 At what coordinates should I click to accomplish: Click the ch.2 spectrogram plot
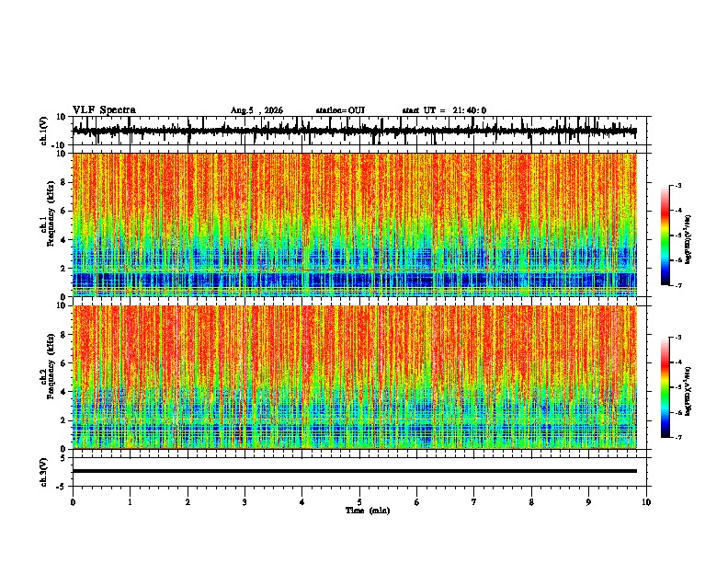point(355,377)
